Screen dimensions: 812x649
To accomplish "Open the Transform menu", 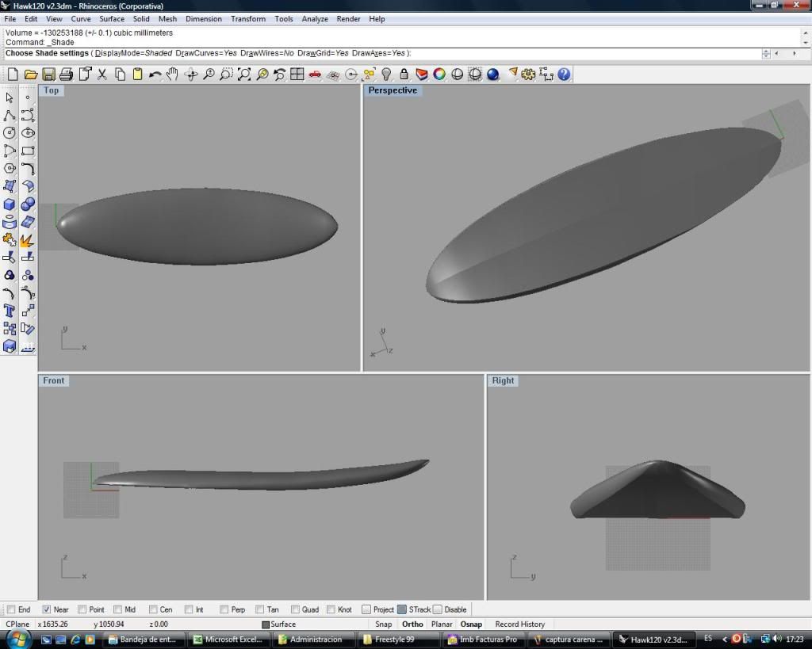I will tap(248, 19).
